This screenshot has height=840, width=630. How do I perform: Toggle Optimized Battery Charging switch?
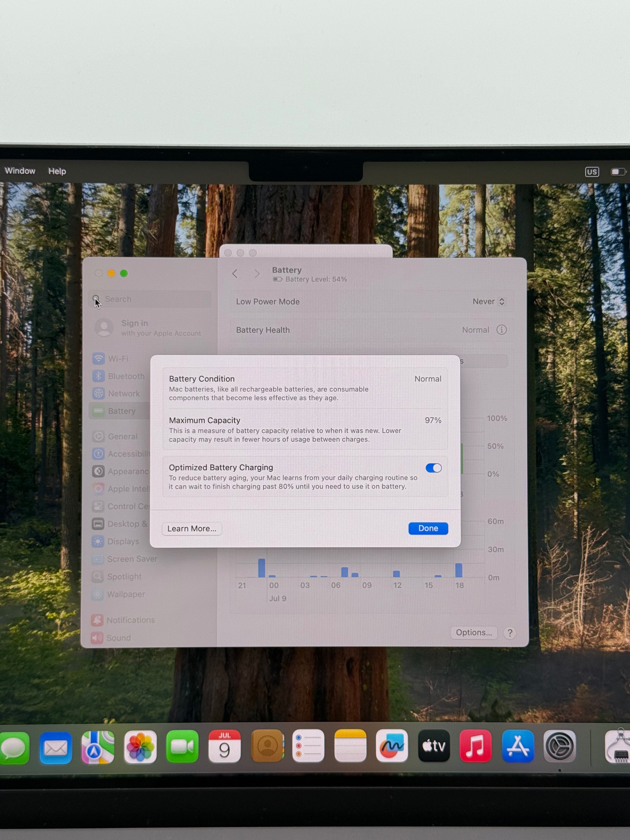(433, 468)
